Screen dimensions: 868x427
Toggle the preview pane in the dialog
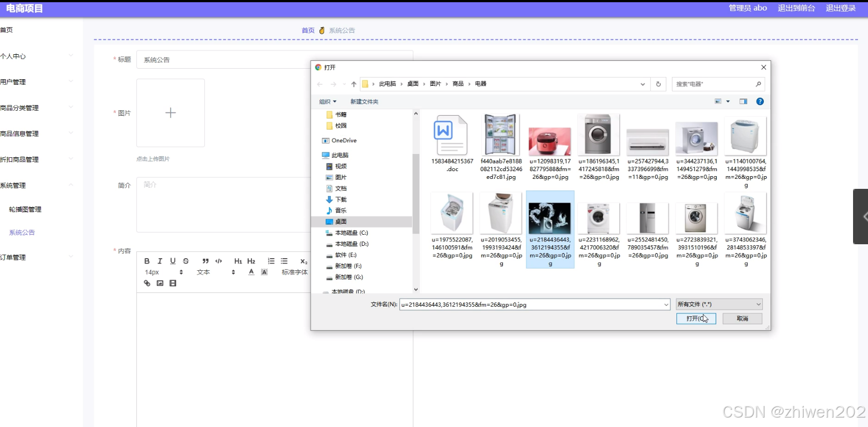tap(743, 101)
